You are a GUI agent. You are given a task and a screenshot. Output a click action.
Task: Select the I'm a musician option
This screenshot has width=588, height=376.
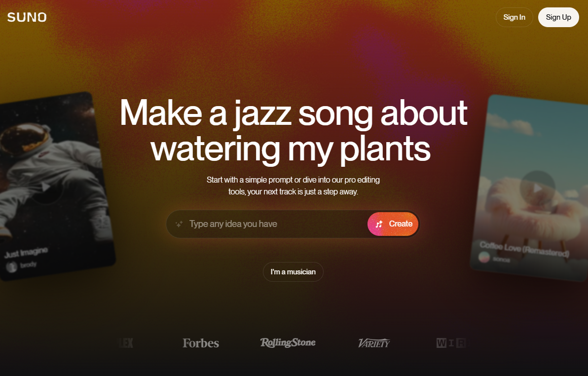point(293,272)
